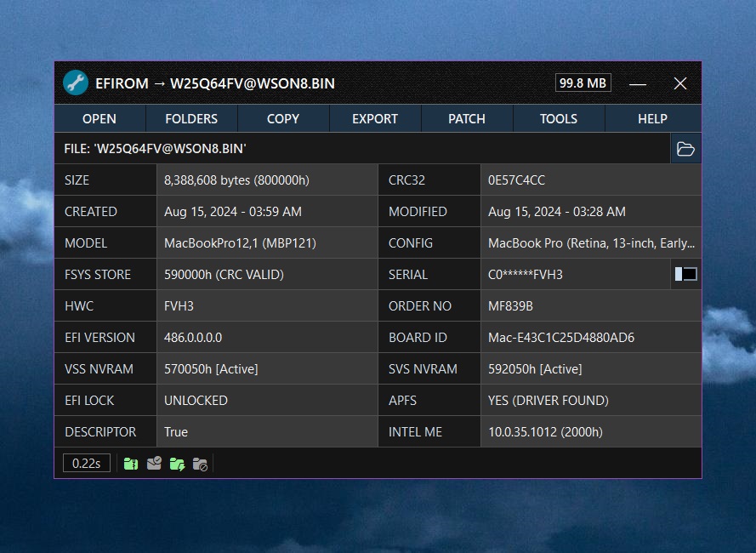
Task: Open the FOLDERS menu
Action: [x=191, y=119]
